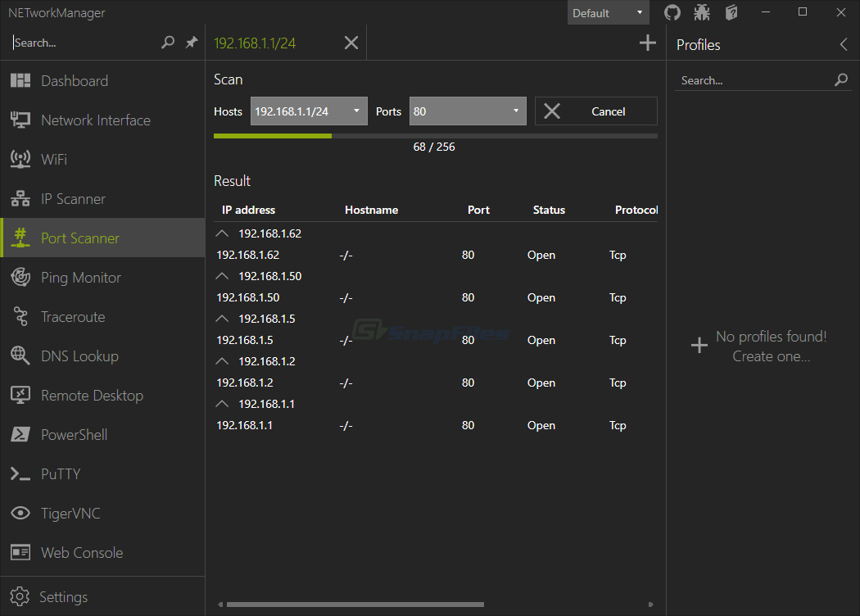Click the bug report icon

click(701, 12)
